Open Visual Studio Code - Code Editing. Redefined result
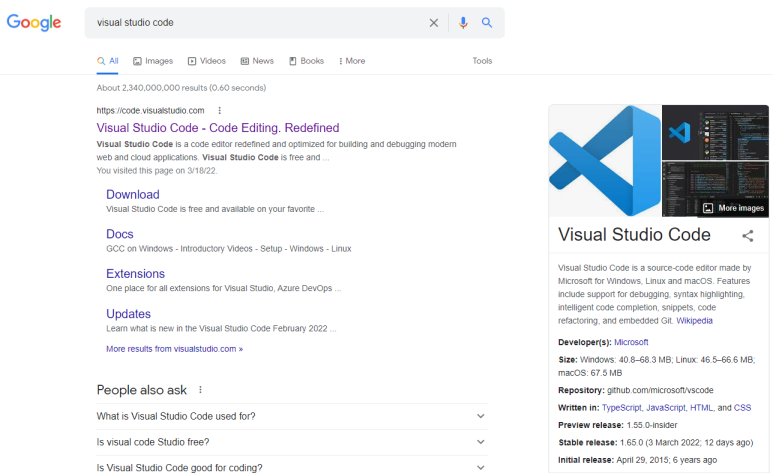 click(x=217, y=128)
